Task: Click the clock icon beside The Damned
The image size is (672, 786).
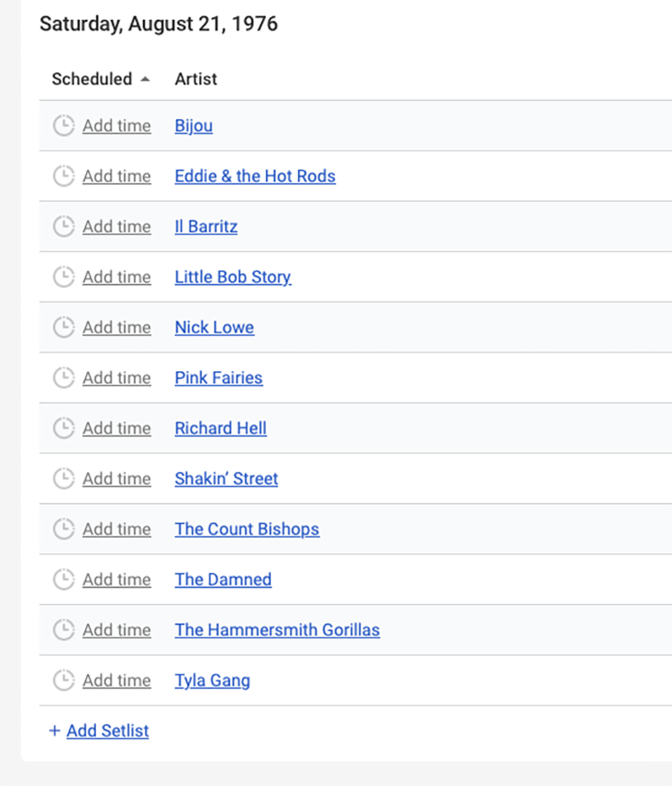Action: [x=64, y=579]
